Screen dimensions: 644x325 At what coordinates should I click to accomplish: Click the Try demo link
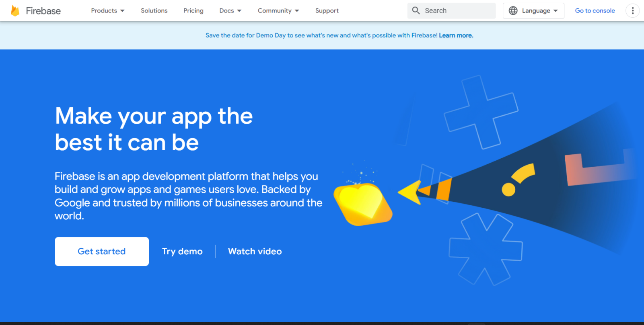pos(182,251)
